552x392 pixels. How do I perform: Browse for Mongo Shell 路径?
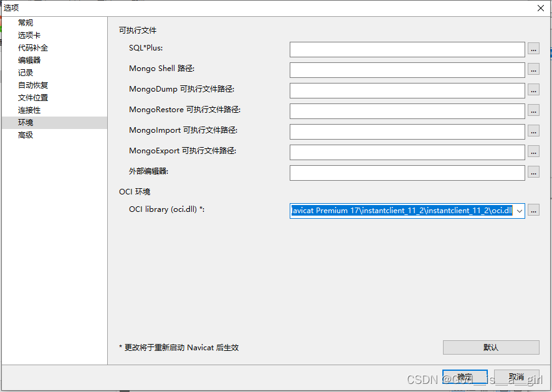pyautogui.click(x=533, y=70)
